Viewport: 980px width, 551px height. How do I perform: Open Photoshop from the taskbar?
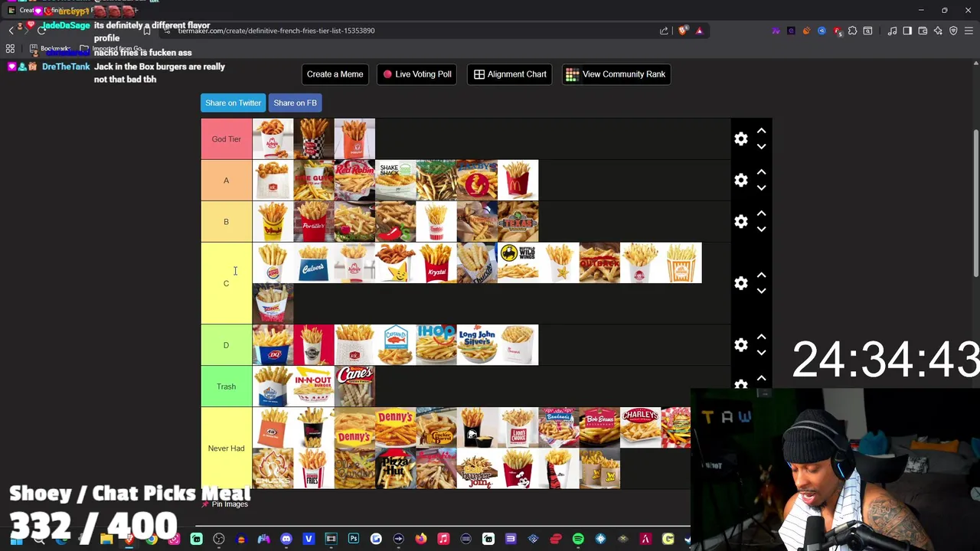[354, 540]
